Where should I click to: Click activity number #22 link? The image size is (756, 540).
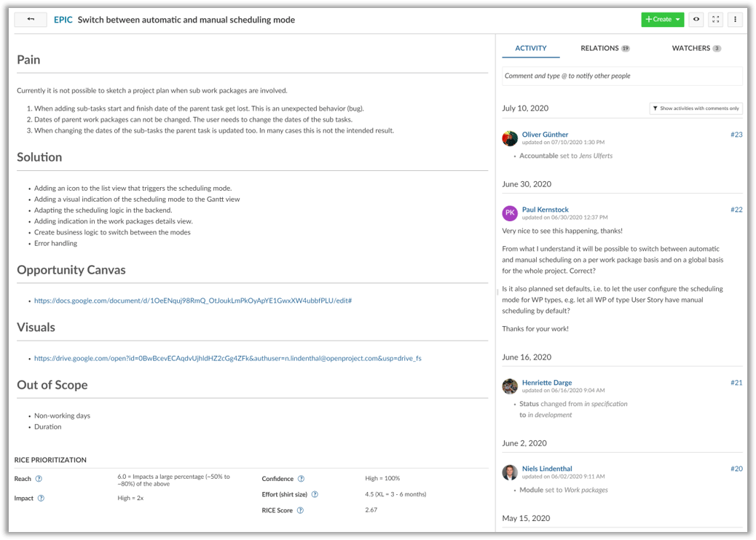pyautogui.click(x=736, y=210)
